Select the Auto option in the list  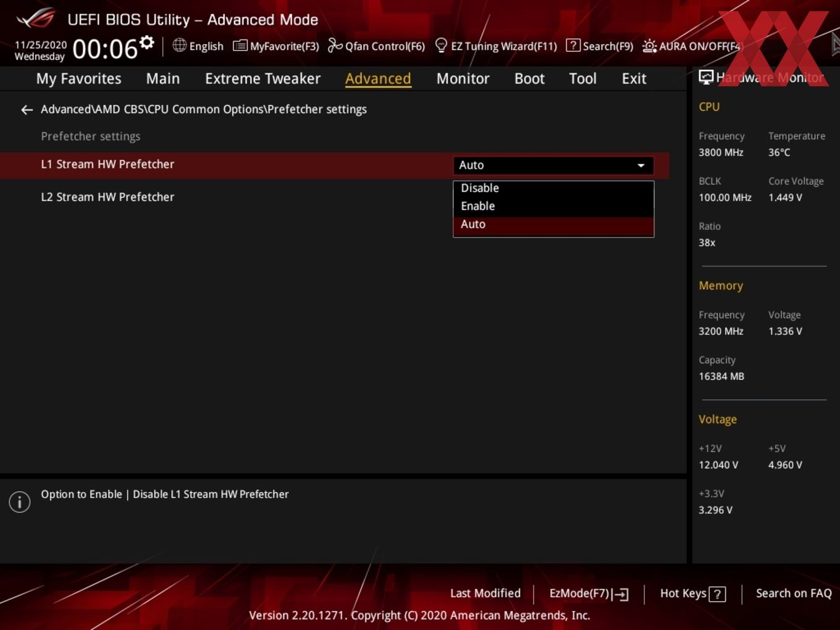coord(553,225)
